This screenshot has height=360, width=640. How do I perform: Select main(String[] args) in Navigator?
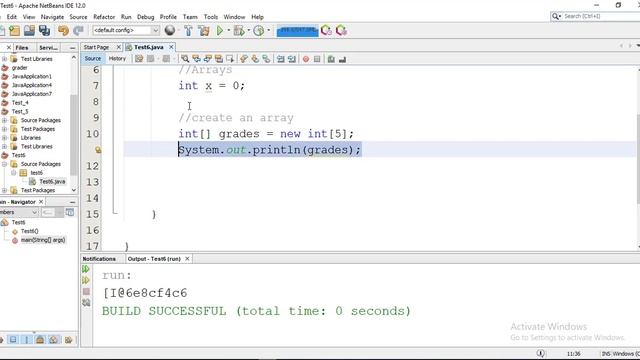click(x=43, y=240)
